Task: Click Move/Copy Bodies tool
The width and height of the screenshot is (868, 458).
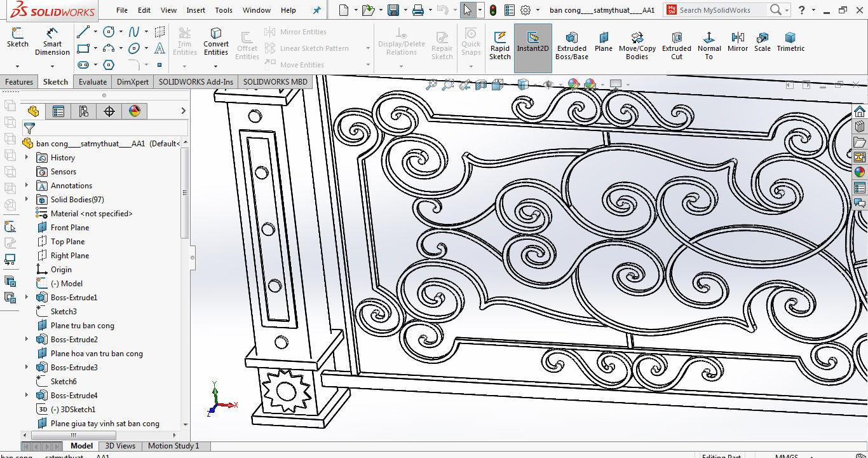Action: (x=637, y=45)
